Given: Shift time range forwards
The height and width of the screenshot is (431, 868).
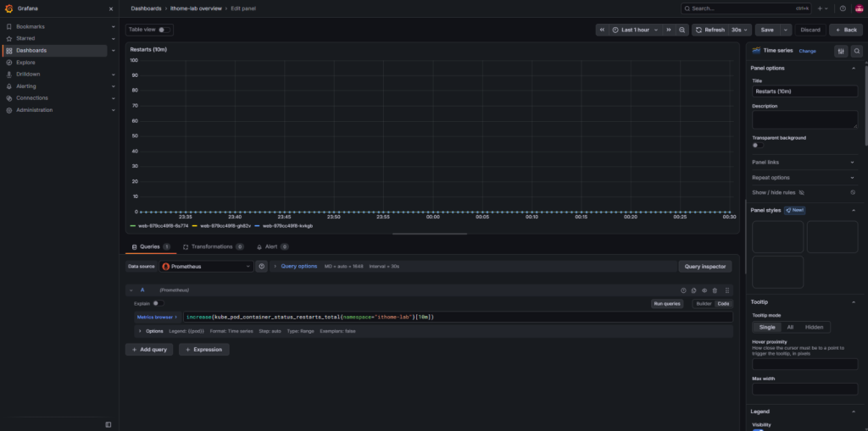Looking at the screenshot, I should [x=669, y=30].
